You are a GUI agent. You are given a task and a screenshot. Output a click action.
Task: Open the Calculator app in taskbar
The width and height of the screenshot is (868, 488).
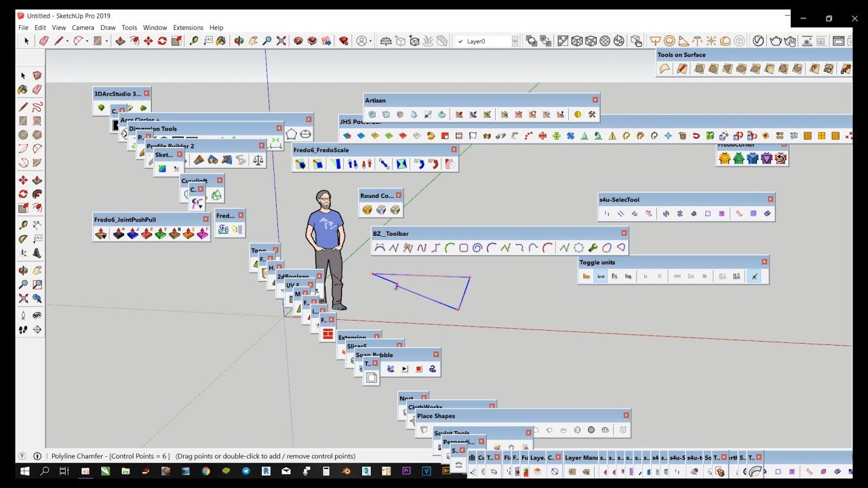pos(326,470)
